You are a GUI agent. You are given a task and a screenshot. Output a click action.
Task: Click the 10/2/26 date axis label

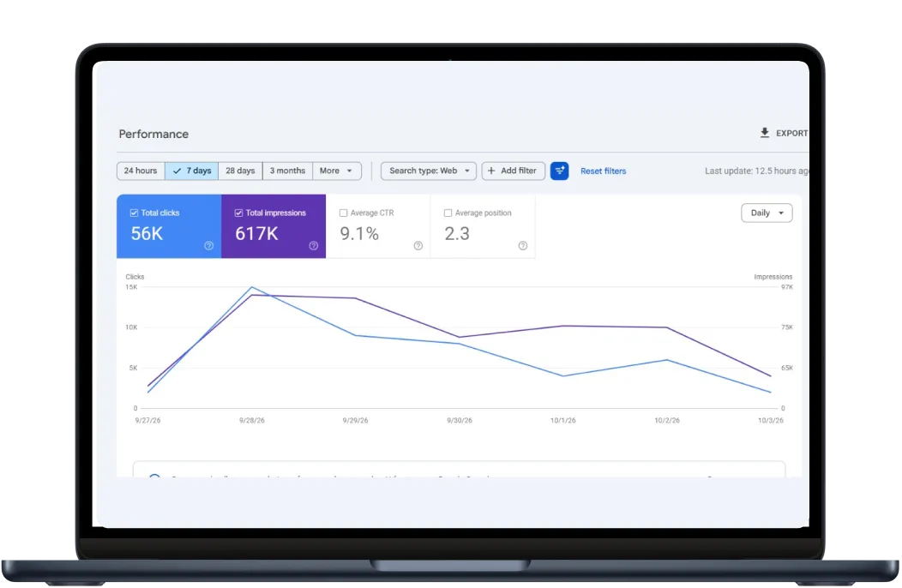tap(667, 421)
